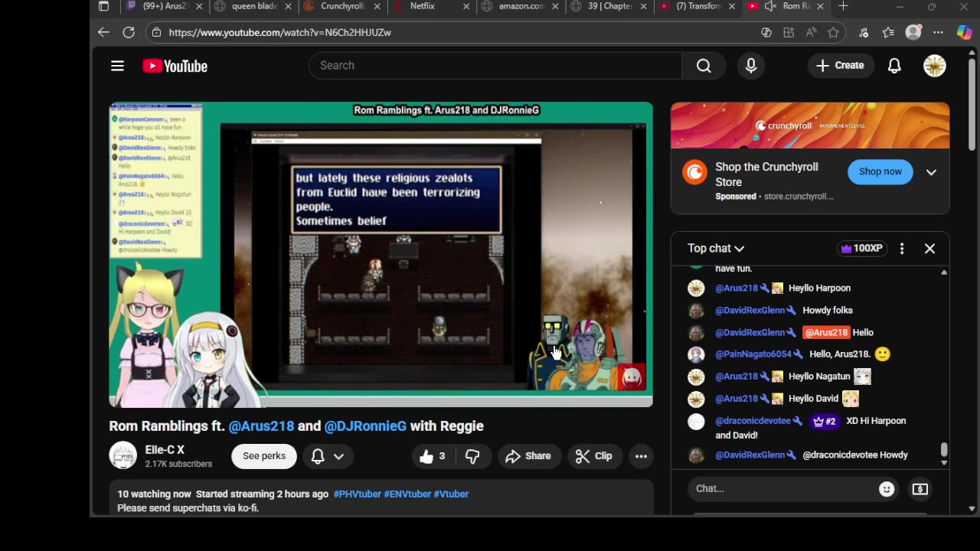This screenshot has width=980, height=551.
Task: Expand the Top chat mode dropdown
Action: point(716,249)
